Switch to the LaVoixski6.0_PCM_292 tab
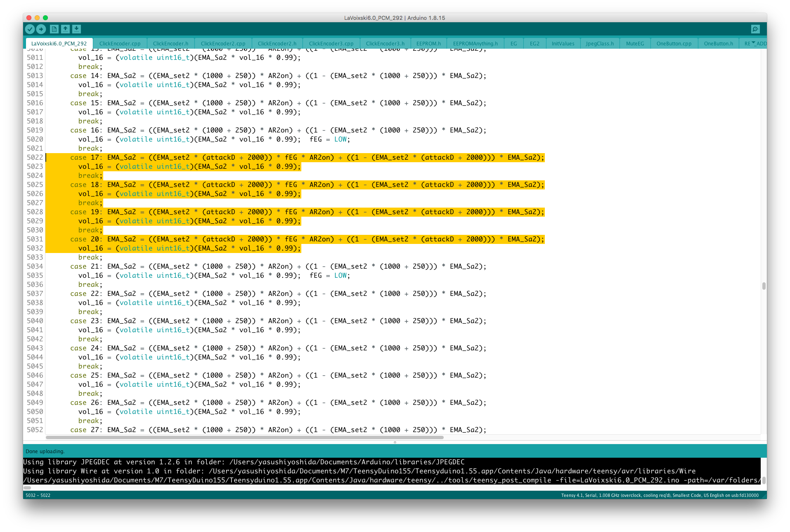This screenshot has height=532, width=790. [x=59, y=43]
